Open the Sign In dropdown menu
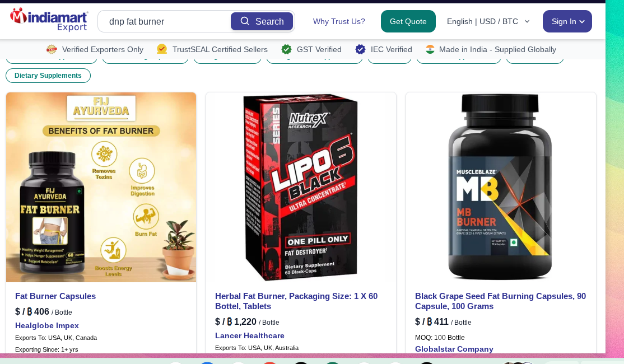Image resolution: width=624 pixels, height=364 pixels. tap(567, 21)
